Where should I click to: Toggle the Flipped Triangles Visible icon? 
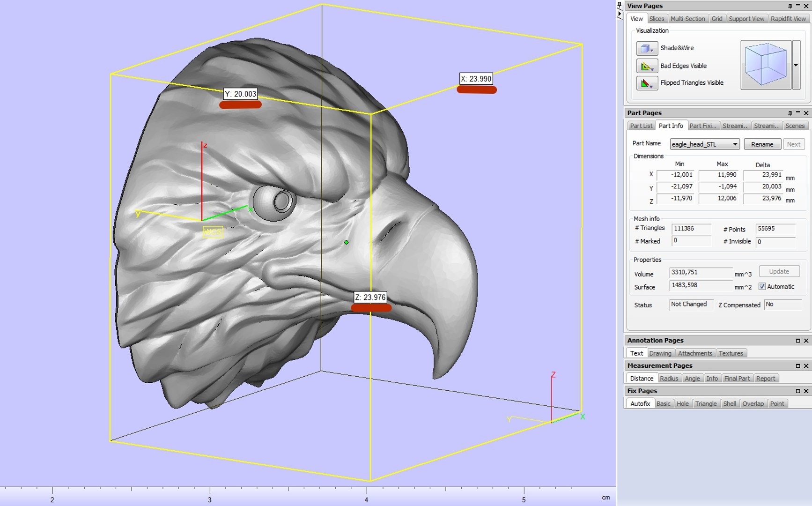pyautogui.click(x=647, y=83)
